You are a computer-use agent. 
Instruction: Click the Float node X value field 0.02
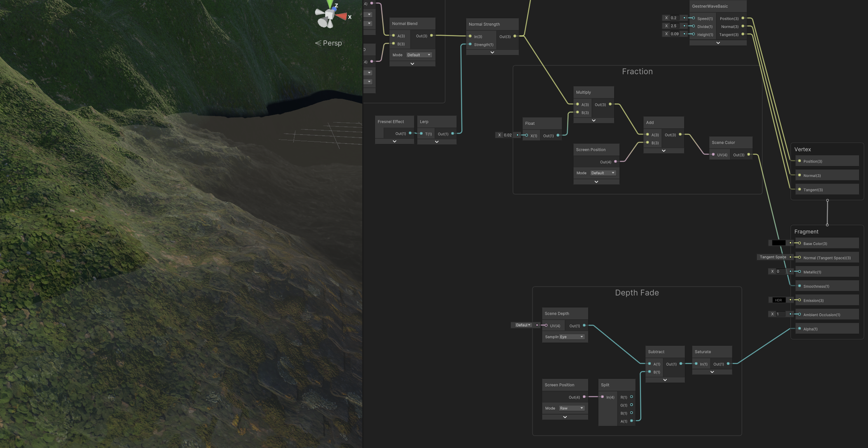pos(508,135)
